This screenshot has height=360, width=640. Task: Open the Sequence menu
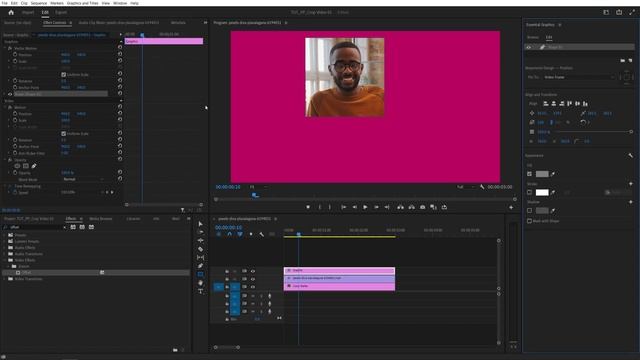39,3
